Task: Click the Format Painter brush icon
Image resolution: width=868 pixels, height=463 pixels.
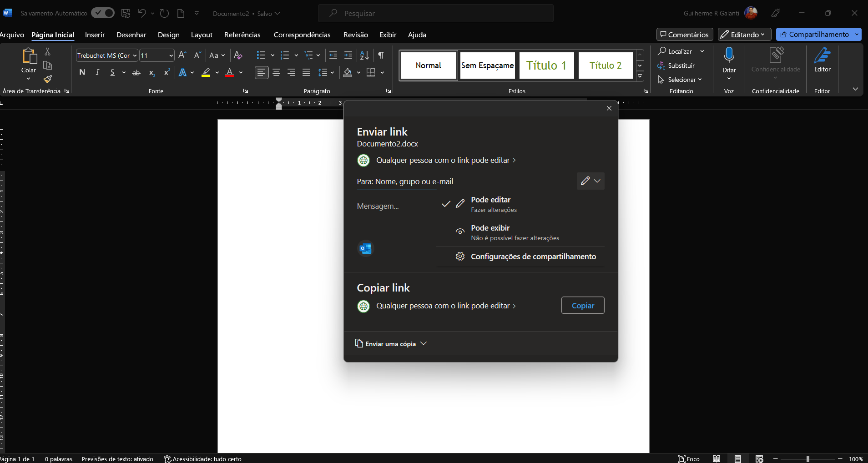Action: (x=48, y=79)
